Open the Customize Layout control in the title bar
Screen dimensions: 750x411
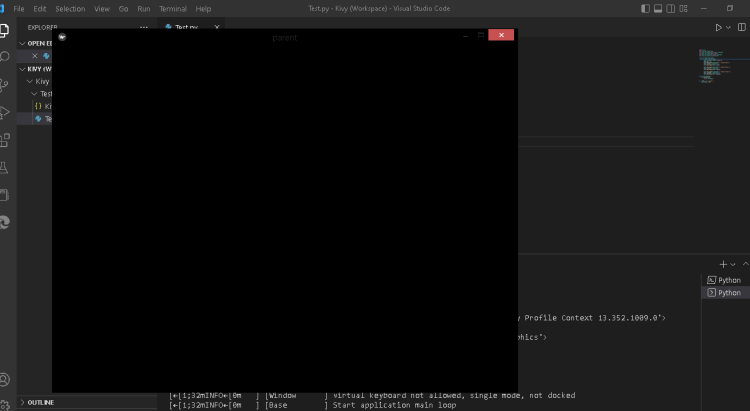pyautogui.click(x=684, y=9)
